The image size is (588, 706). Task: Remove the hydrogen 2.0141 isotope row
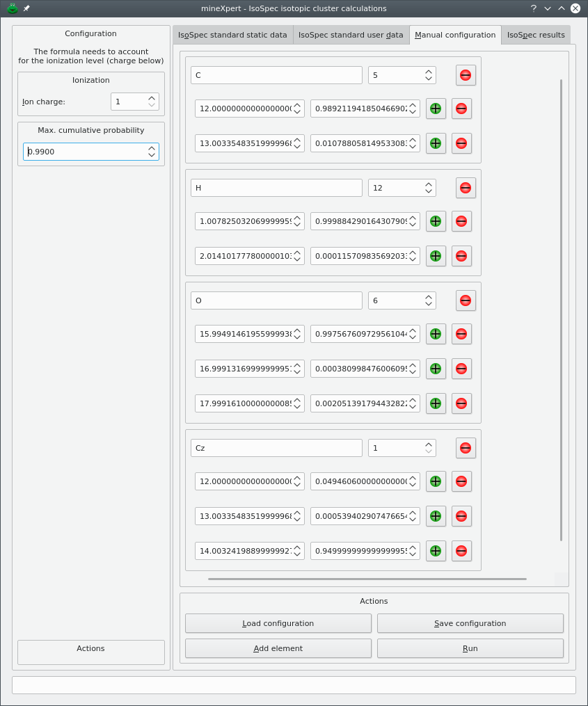click(461, 256)
